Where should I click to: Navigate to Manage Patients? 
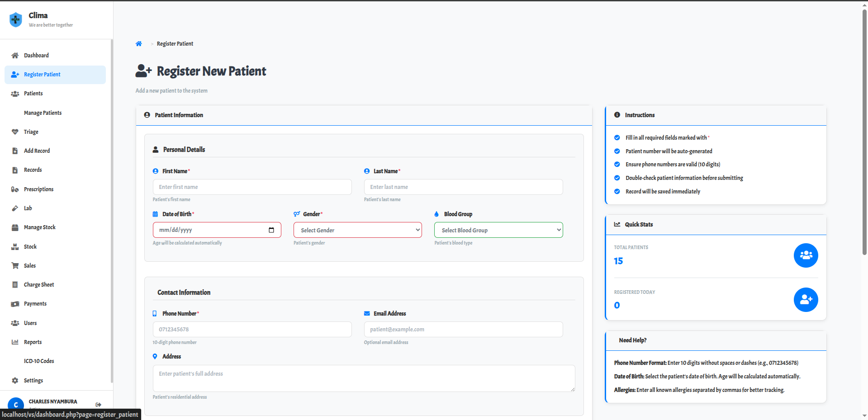43,113
